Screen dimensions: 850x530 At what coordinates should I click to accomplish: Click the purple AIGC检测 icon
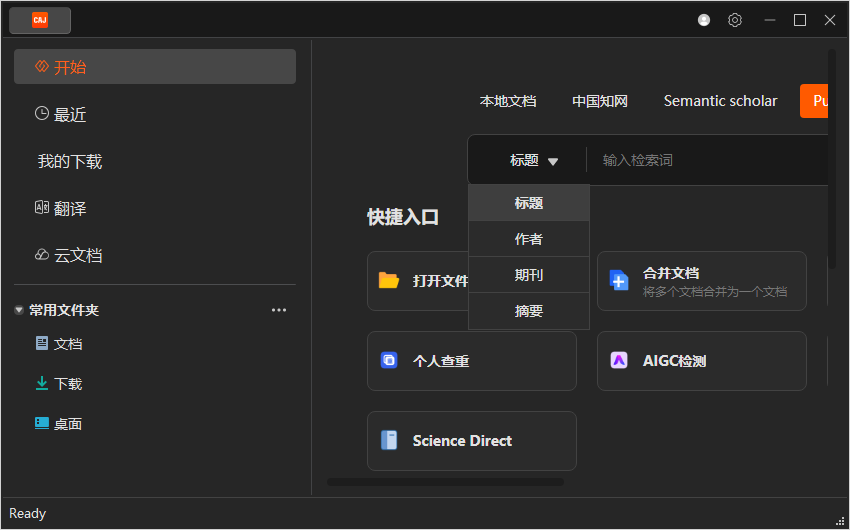pyautogui.click(x=619, y=360)
